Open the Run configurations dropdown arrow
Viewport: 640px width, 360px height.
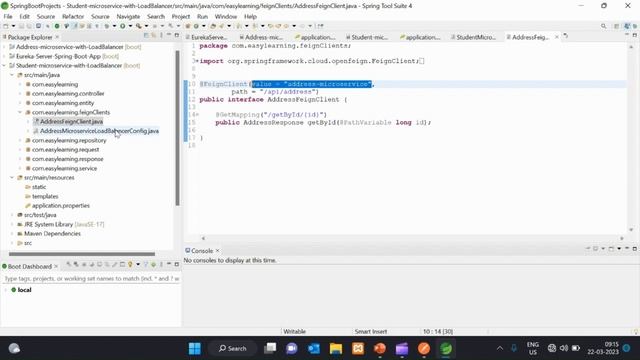click(130, 26)
